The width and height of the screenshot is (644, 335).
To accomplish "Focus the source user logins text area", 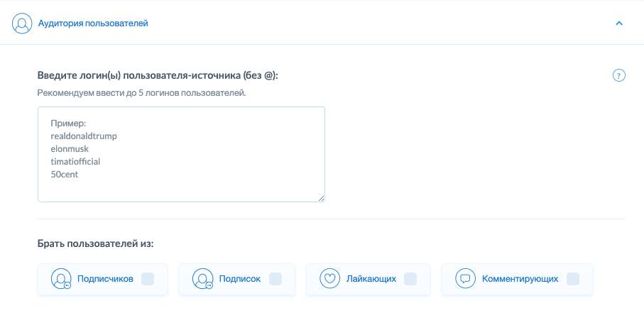I will pyautogui.click(x=181, y=154).
